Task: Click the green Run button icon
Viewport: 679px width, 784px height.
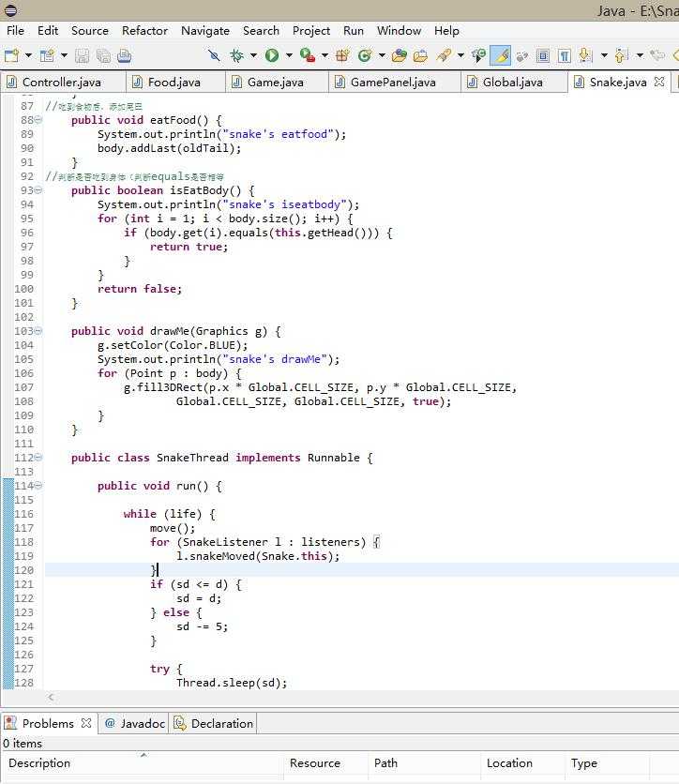Action: 272,55
